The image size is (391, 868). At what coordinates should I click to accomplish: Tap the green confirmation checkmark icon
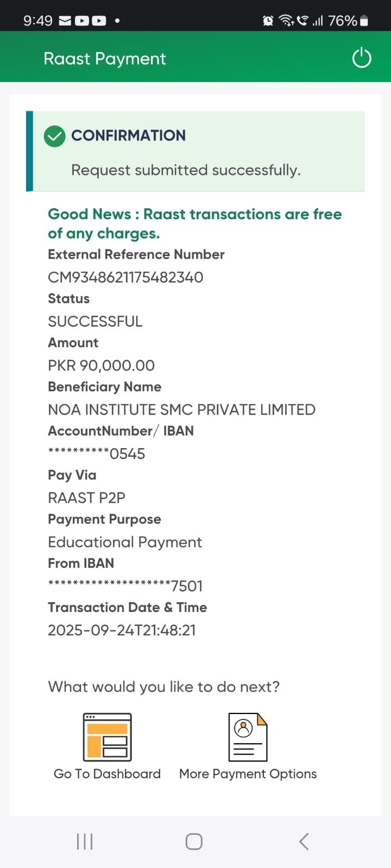[x=54, y=136]
